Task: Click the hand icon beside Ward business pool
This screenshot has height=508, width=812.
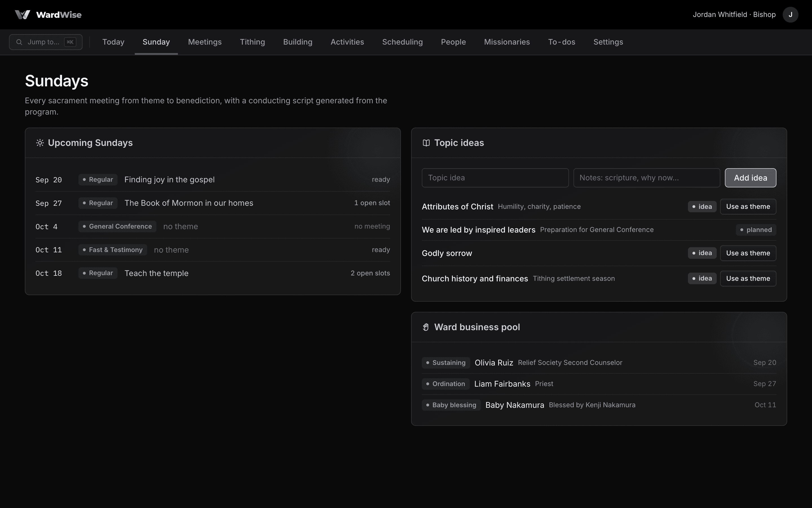Action: (426, 327)
